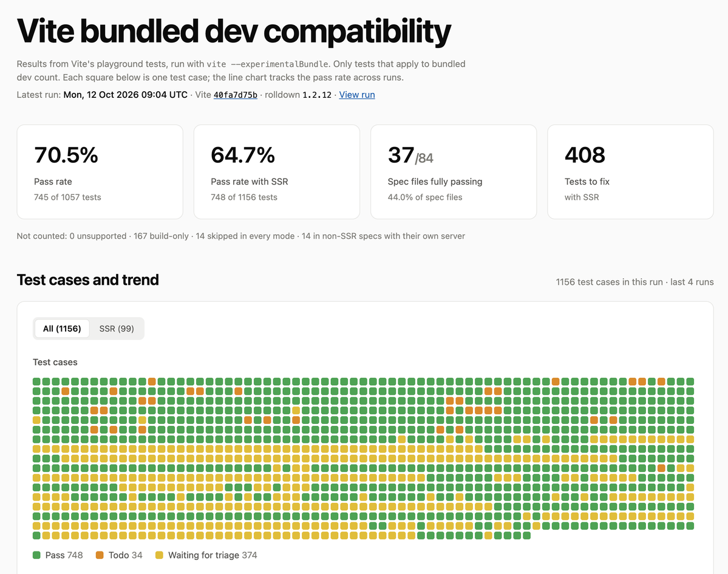Image resolution: width=728 pixels, height=574 pixels.
Task: Click the 64.7% pass rate with SSR value
Action: click(x=243, y=155)
